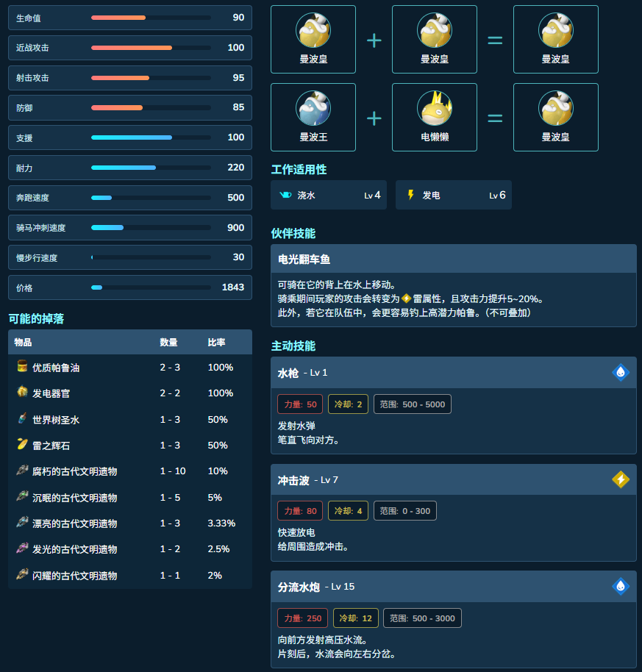Click the 浇水 watering can icon
Screen dimensions: 642x672
[x=285, y=195]
